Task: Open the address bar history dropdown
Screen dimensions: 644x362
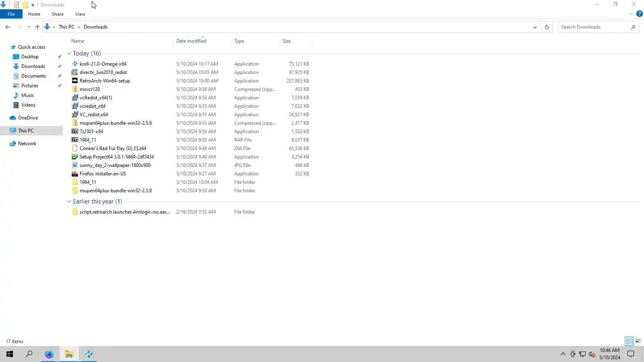Action: pos(535,27)
